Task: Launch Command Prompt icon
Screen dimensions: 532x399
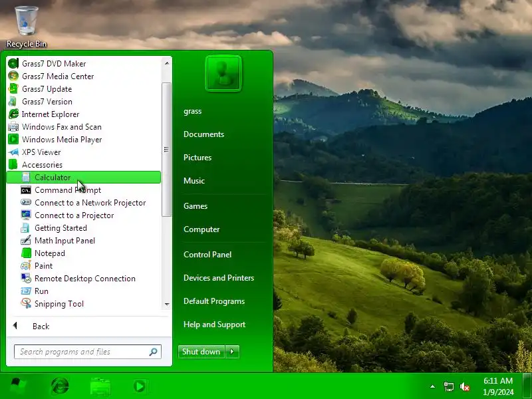Action: click(26, 190)
